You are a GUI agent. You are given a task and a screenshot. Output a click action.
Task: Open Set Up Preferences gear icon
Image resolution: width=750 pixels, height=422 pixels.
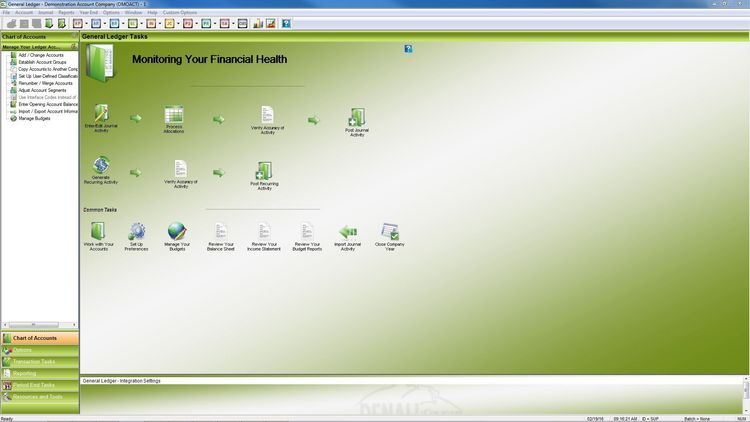(x=137, y=232)
